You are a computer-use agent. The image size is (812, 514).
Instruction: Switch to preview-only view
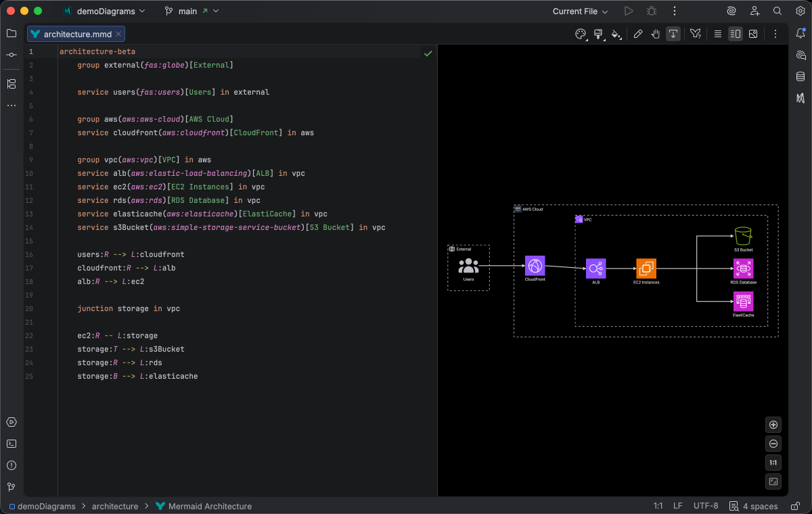point(753,34)
